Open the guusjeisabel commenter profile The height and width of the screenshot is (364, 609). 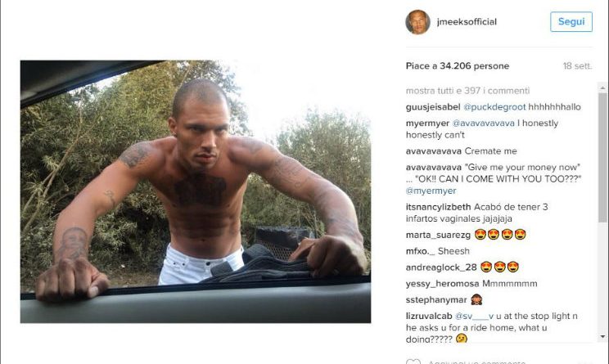tap(433, 107)
